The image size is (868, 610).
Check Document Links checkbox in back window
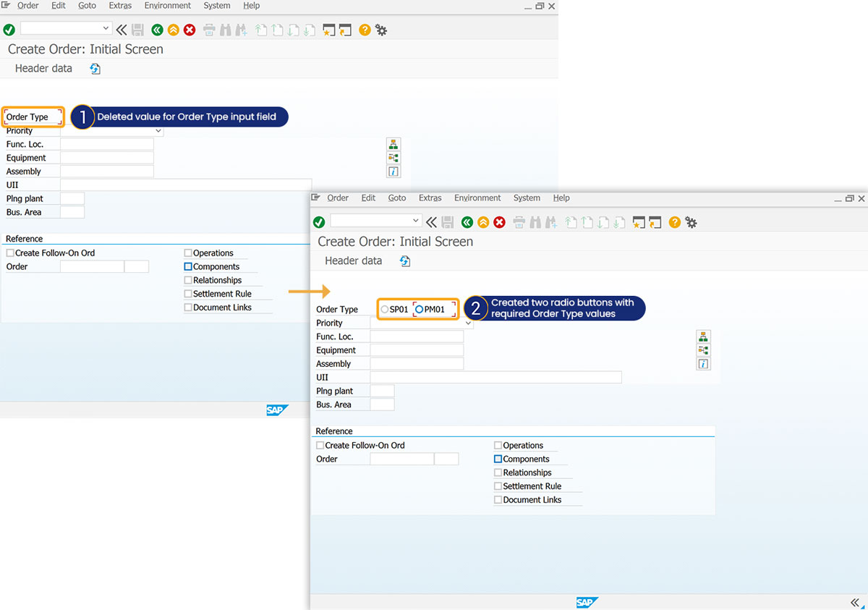(188, 308)
